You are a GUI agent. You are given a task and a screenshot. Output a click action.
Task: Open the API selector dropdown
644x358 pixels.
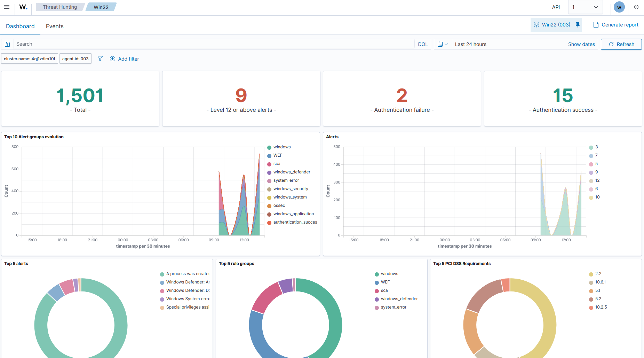pyautogui.click(x=586, y=7)
